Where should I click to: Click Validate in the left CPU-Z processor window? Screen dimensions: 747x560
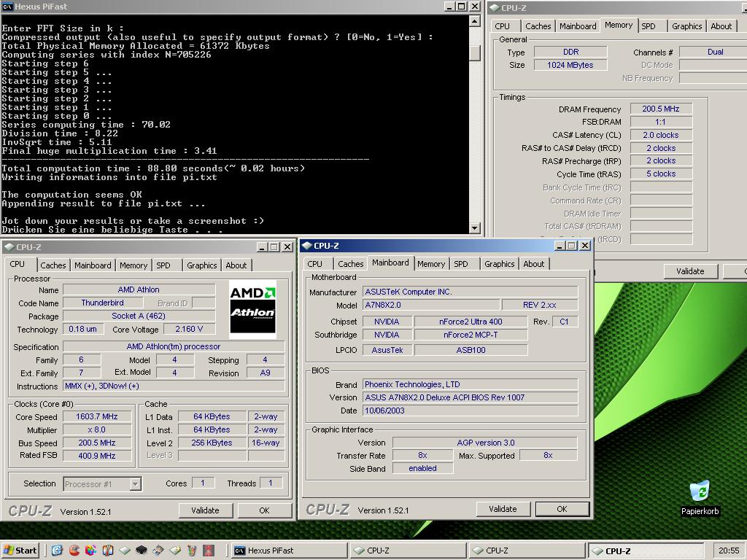click(205, 510)
